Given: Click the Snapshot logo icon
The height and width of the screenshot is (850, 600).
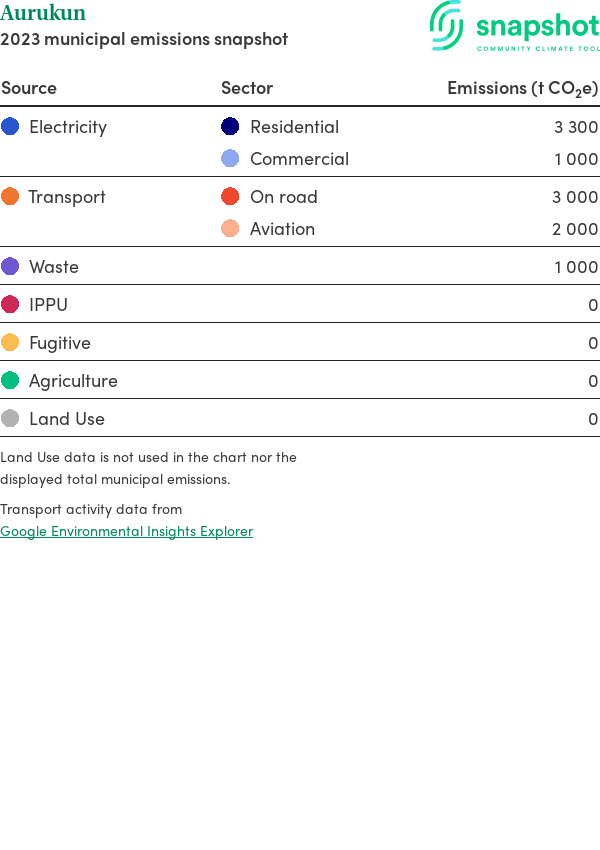Looking at the screenshot, I should point(447,25).
